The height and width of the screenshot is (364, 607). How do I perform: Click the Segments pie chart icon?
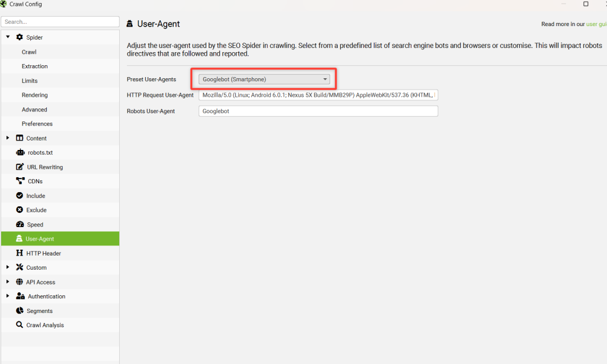(20, 311)
